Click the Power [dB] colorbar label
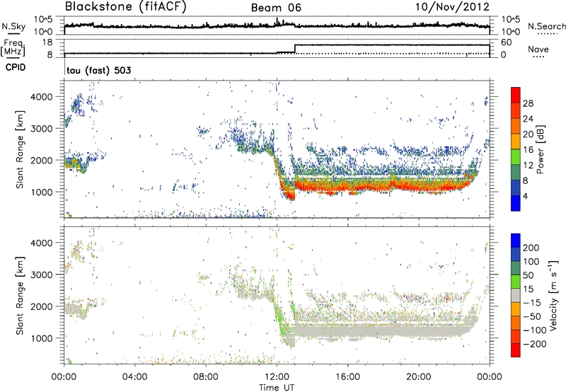Viewport: 566px width, 392px height. [540, 149]
